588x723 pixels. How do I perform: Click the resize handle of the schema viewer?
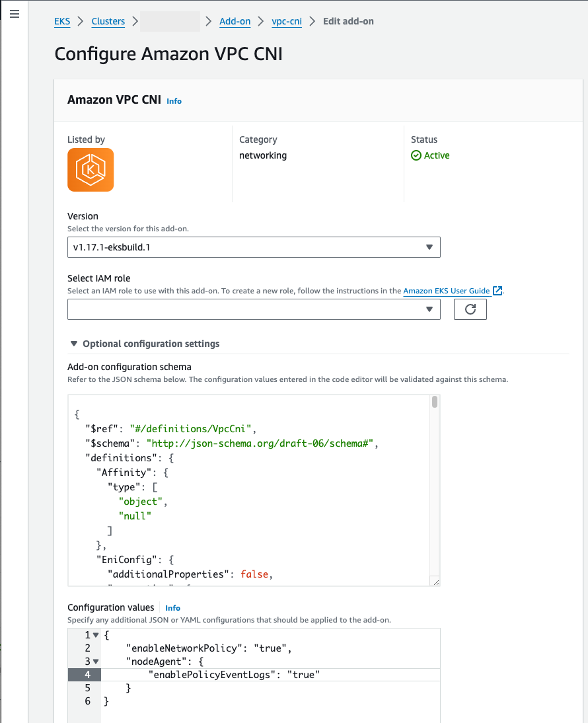435,581
